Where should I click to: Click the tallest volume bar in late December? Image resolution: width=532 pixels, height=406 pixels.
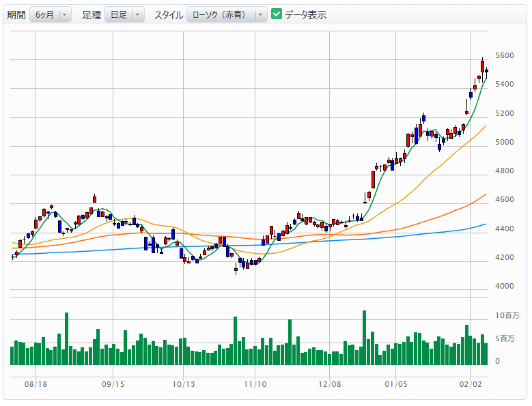point(365,338)
